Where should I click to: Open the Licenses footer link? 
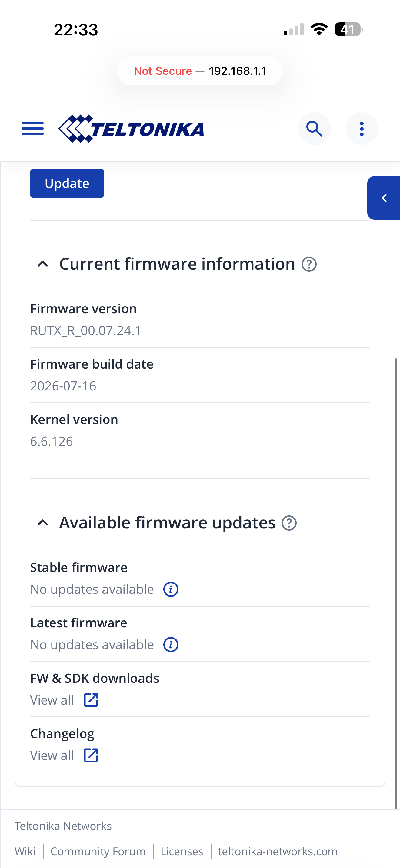[182, 851]
